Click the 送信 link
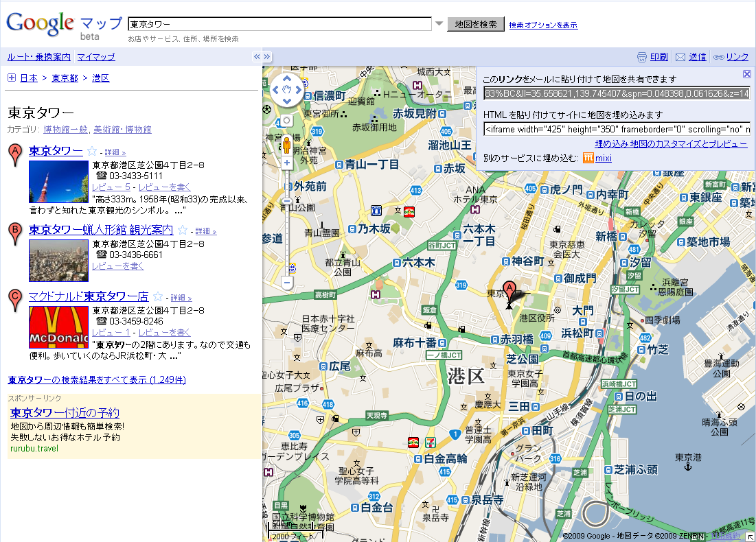Image resolution: width=756 pixels, height=542 pixels. 697,57
